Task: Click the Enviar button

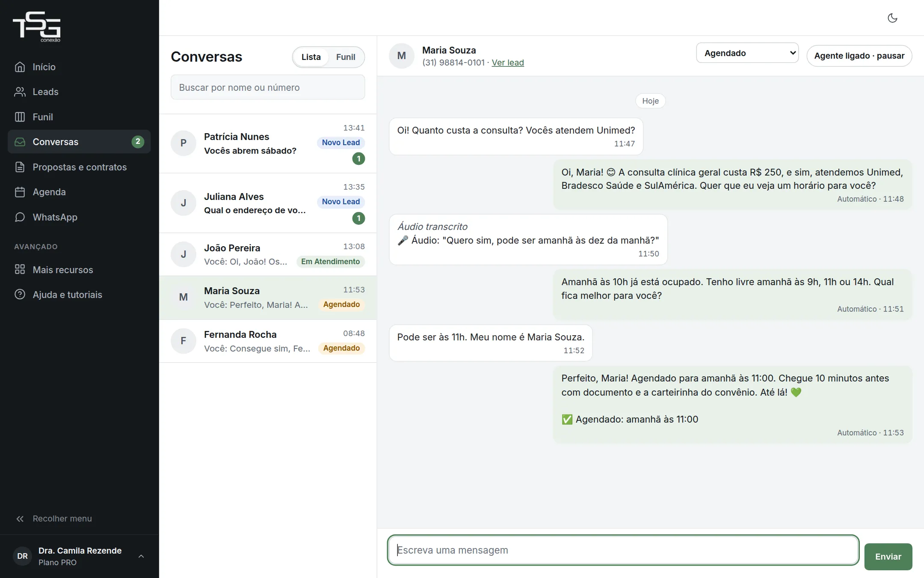Action: 888,557
